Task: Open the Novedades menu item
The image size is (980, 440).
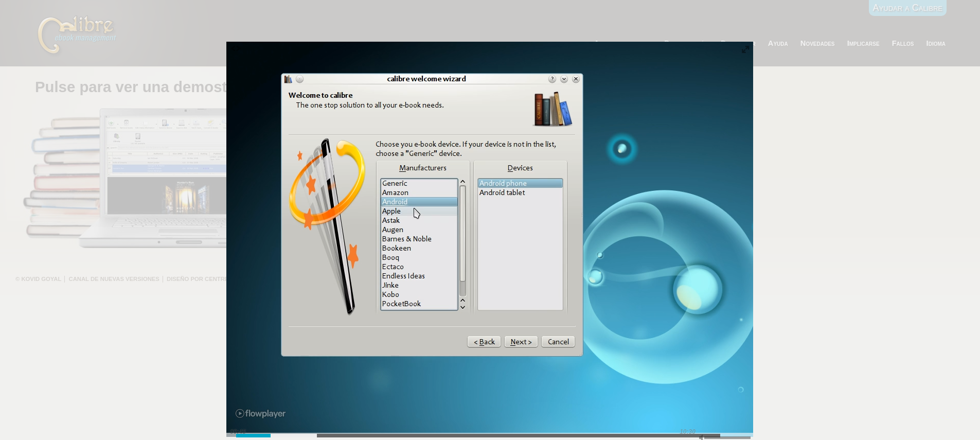Action: click(817, 44)
